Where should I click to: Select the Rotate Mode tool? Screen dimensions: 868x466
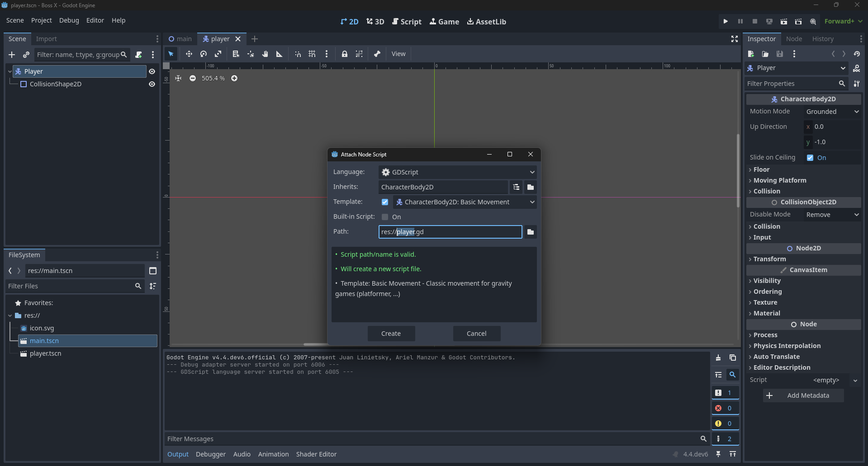click(x=204, y=54)
